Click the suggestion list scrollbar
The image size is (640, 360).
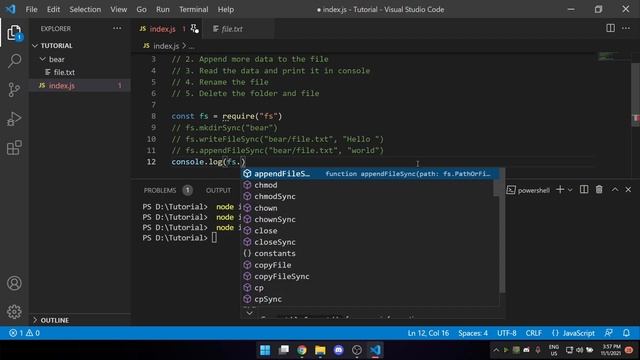(x=502, y=231)
